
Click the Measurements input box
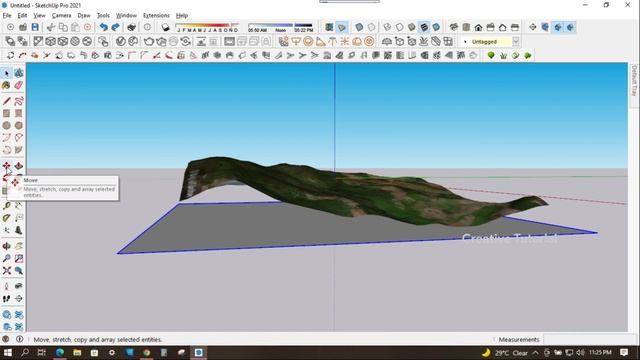point(589,340)
